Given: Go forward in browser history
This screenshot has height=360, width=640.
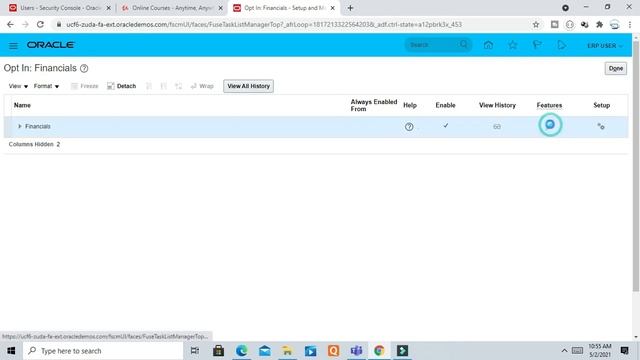Looking at the screenshot, I should [x=25, y=24].
